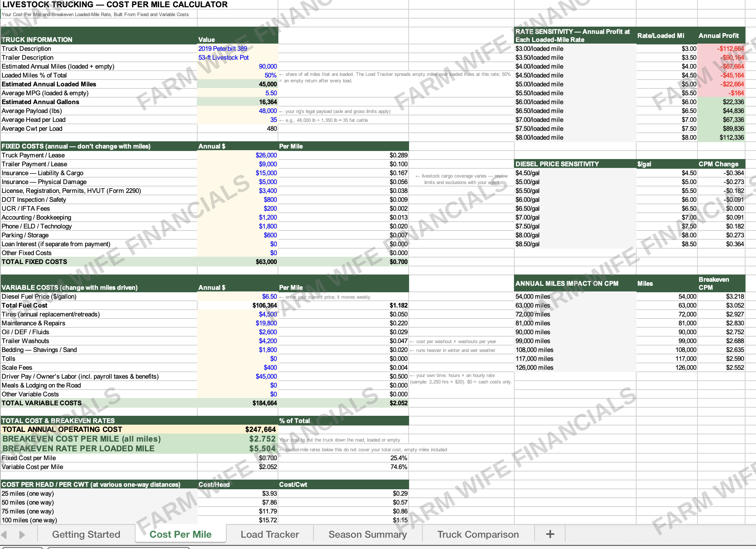This screenshot has height=549, width=756.
Task: Select Maintenance & Repairs $19,800 cell
Action: 238,323
